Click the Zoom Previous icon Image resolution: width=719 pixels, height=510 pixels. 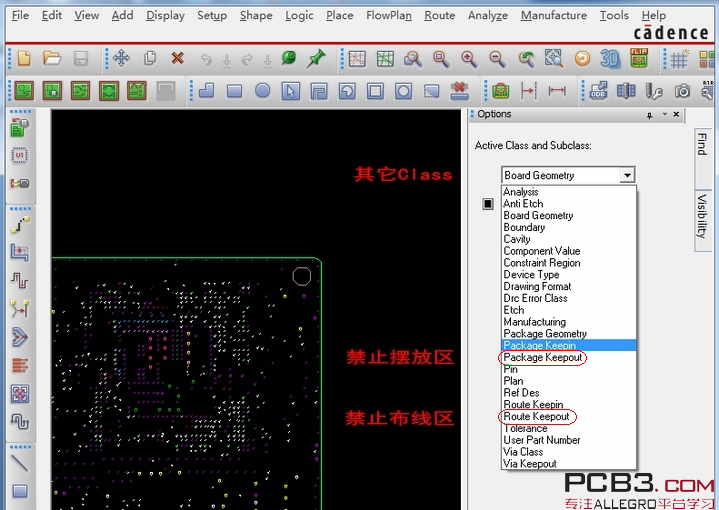click(526, 59)
